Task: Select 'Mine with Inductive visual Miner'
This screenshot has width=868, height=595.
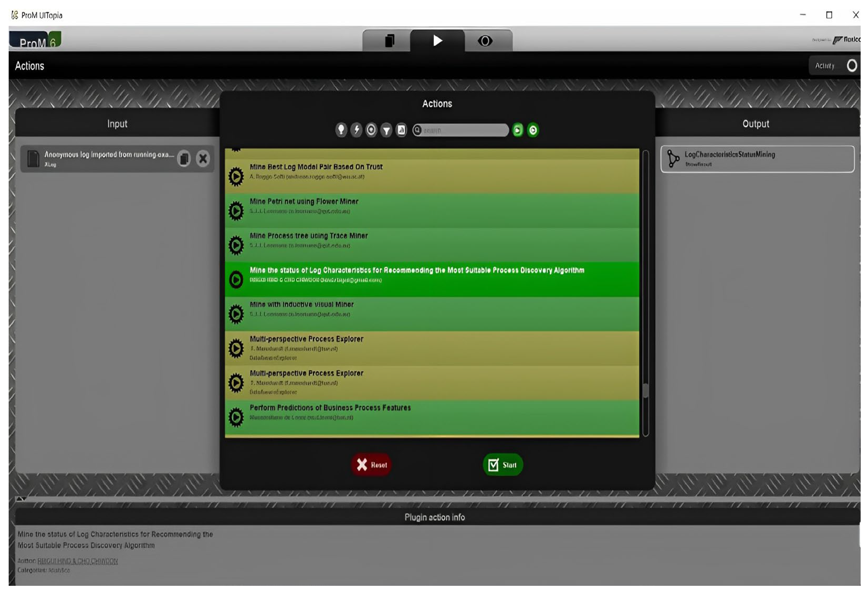Action: point(432,314)
